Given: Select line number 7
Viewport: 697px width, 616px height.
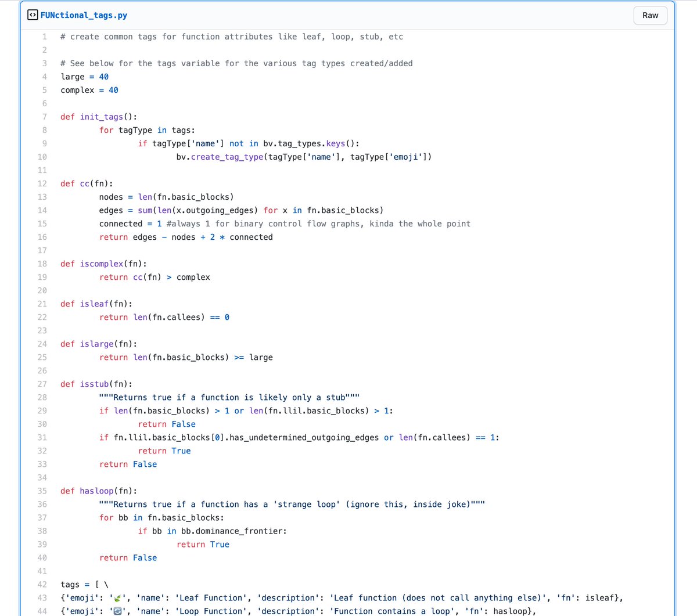Looking at the screenshot, I should [44, 117].
